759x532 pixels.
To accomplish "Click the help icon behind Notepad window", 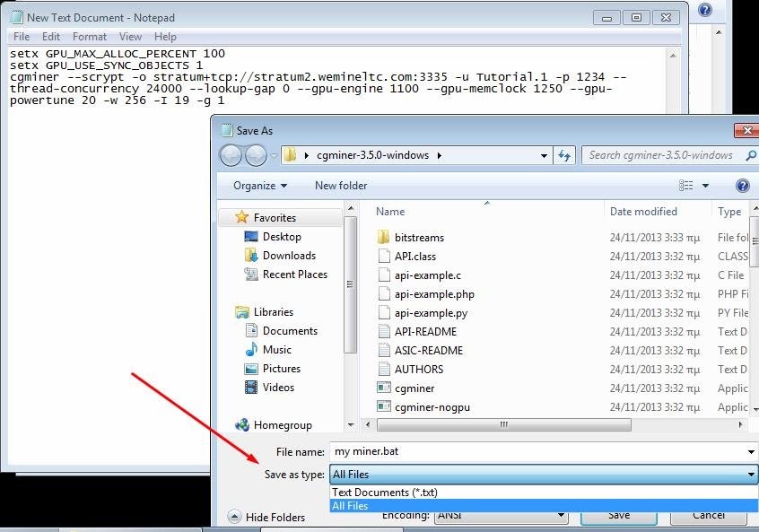I will [x=705, y=10].
